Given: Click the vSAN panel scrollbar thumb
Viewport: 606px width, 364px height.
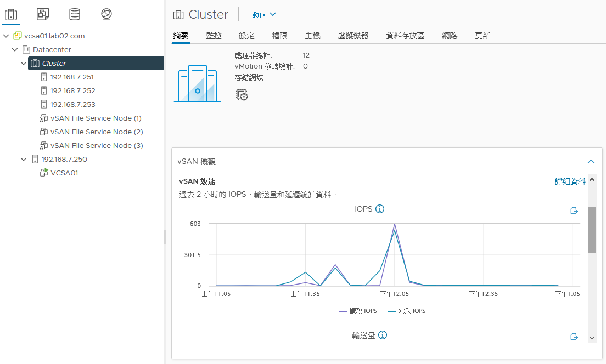Looking at the screenshot, I should [592, 229].
